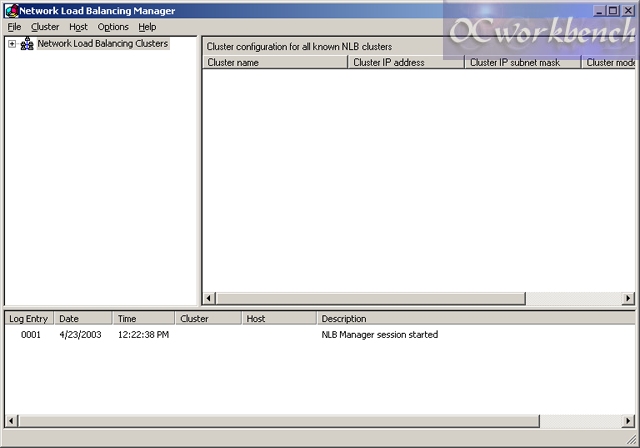Click the Date column header in log
The height and width of the screenshot is (448, 640).
pyautogui.click(x=83, y=319)
